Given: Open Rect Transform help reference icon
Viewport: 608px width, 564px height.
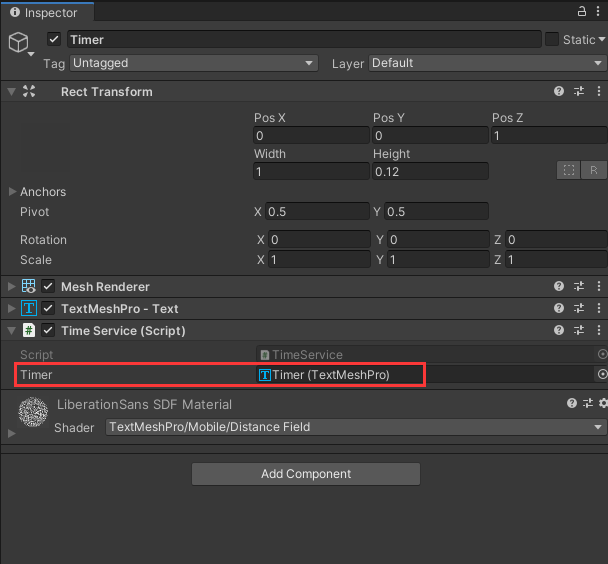Looking at the screenshot, I should (559, 91).
